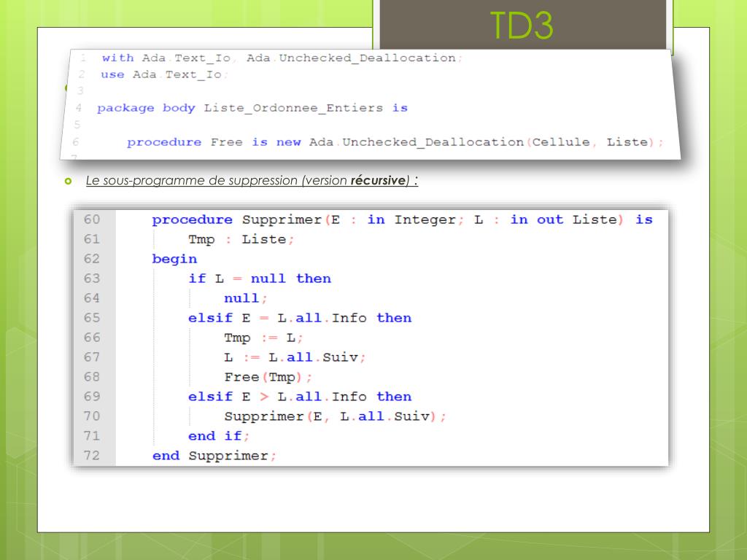Click line number 65
Screen dimensions: 747x560
91,318
